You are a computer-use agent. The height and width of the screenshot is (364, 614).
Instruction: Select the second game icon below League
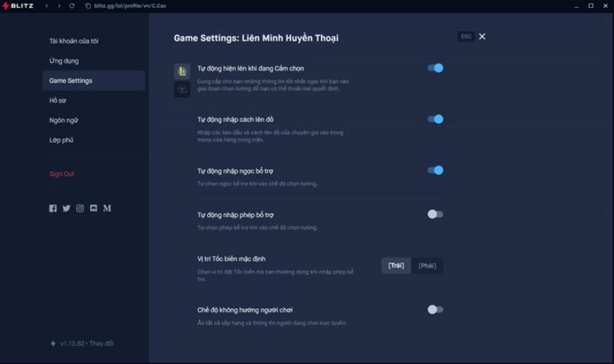point(182,90)
